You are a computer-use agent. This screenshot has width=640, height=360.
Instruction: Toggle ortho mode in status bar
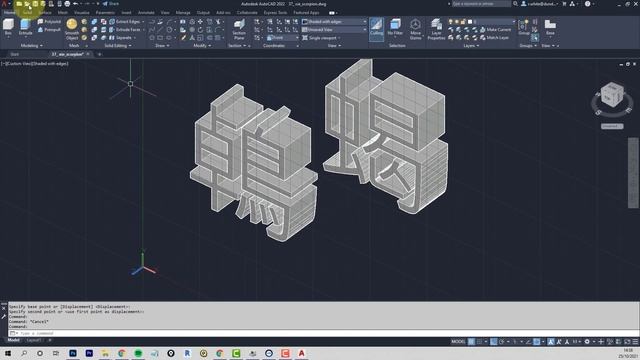(x=493, y=342)
